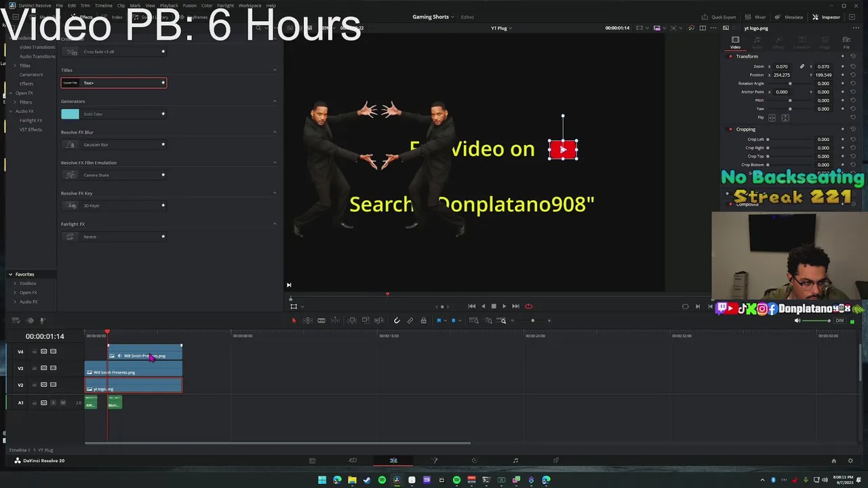Select the timeline Selection Mode arrow tool
The height and width of the screenshot is (488, 868).
pos(294,321)
